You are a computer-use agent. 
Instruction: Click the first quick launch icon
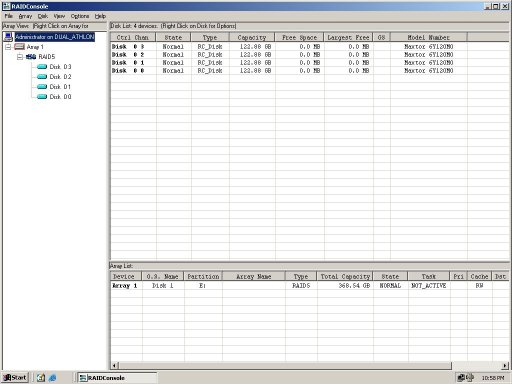coord(41,378)
